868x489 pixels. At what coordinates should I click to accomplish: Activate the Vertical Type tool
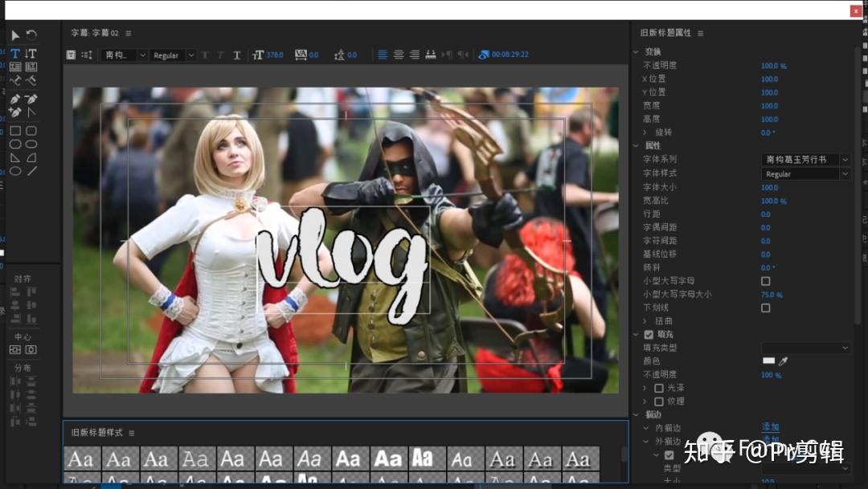click(x=31, y=54)
